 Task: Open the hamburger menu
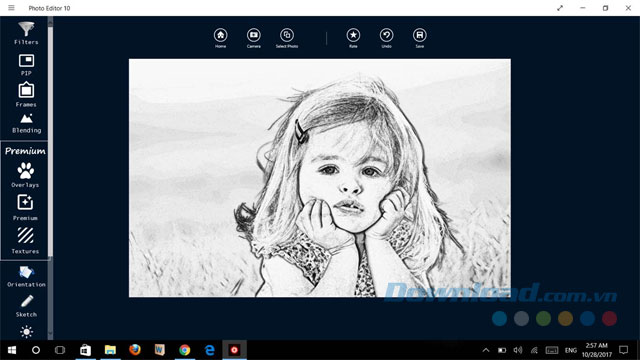pyautogui.click(x=11, y=8)
